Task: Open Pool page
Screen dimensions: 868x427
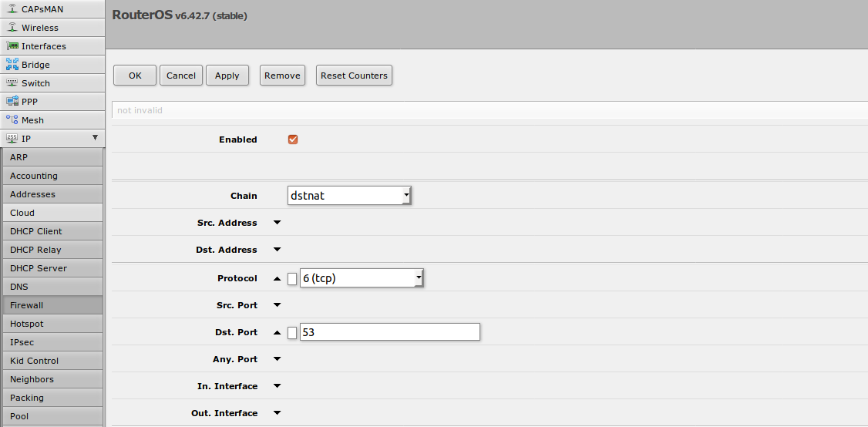Action: pos(52,416)
